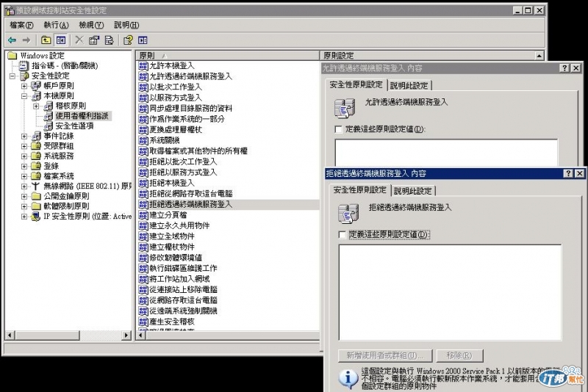Click the Help toolbar icon
The image size is (588, 392).
click(128, 40)
